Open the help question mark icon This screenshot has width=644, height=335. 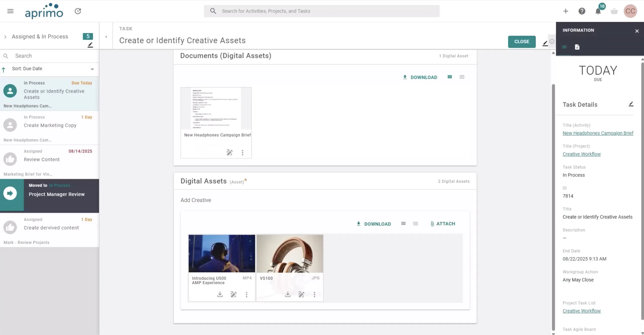[x=582, y=11]
